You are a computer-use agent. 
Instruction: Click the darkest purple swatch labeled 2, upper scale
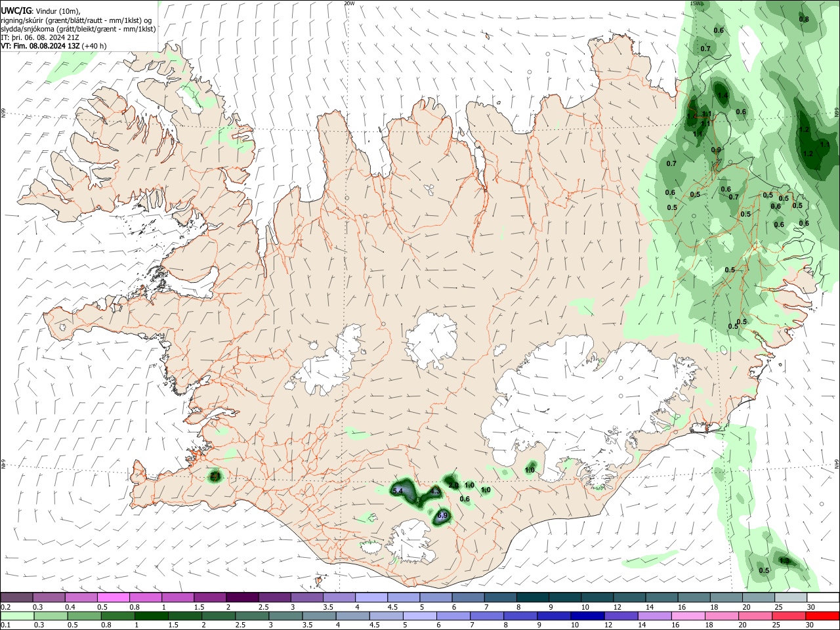pyautogui.click(x=241, y=597)
